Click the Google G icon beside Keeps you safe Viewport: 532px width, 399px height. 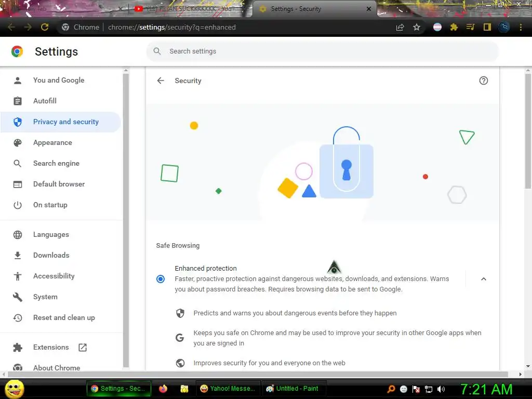click(x=179, y=338)
